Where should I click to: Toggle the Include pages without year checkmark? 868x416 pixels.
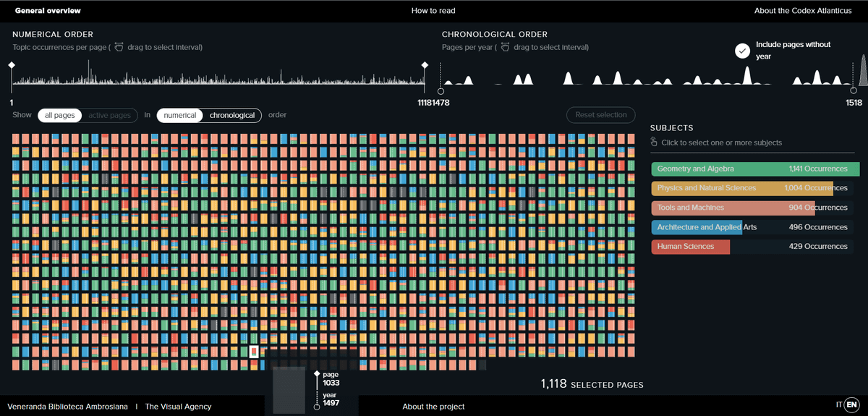pyautogui.click(x=742, y=51)
